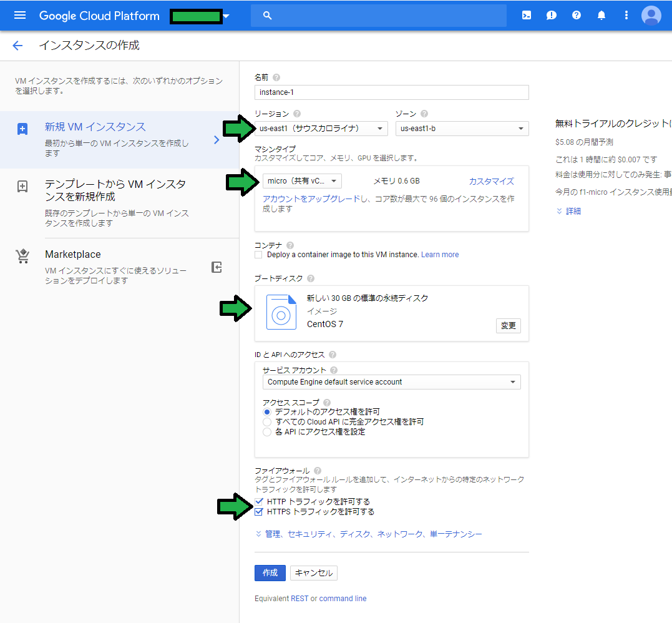The width and height of the screenshot is (672, 623).
Task: Select テンプレートから VM インスタンスを新規作成
Action: click(119, 203)
